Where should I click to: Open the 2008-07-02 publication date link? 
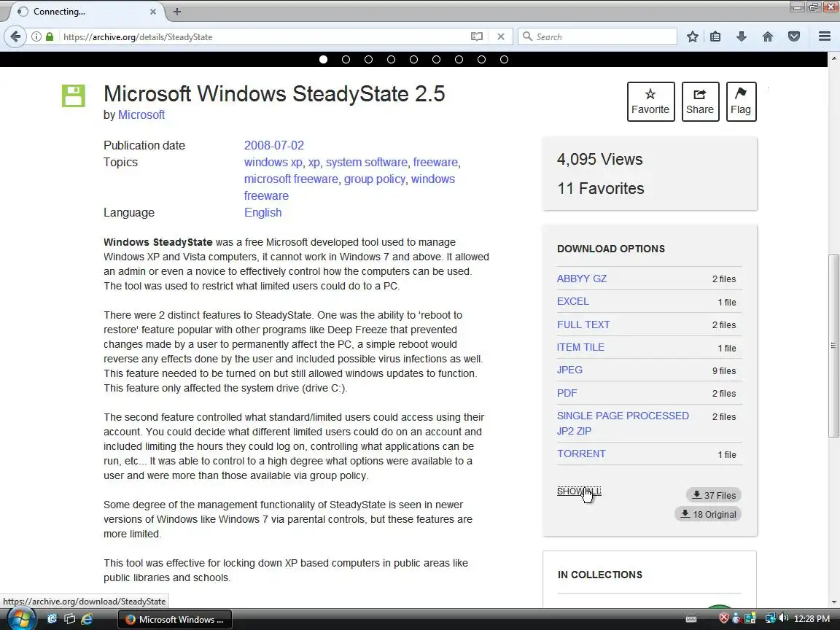point(273,145)
